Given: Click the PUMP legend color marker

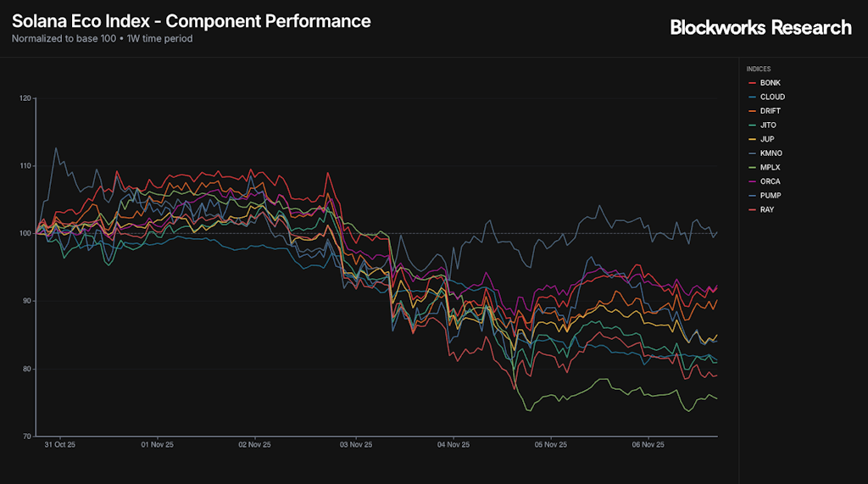Looking at the screenshot, I should tap(752, 196).
